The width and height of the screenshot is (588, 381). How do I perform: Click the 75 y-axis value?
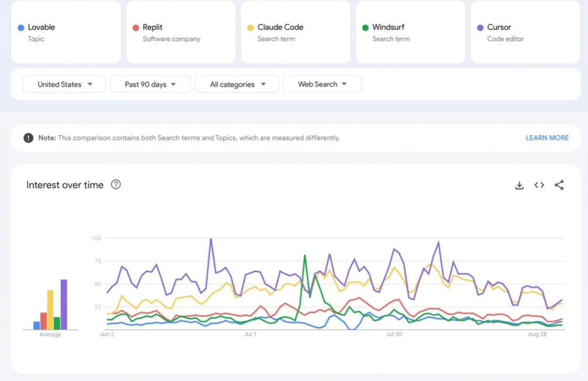click(98, 261)
